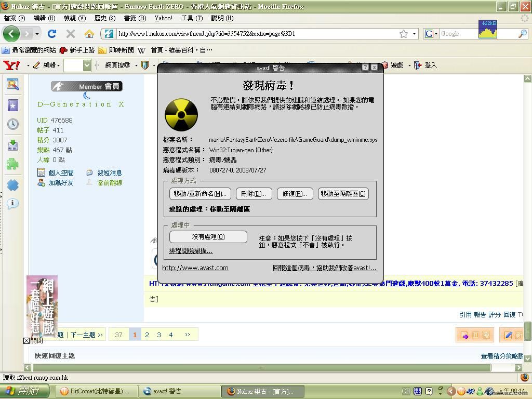This screenshot has width=532, height=399.
Task: Click Firefox icon in status bar
Action: pos(524,377)
